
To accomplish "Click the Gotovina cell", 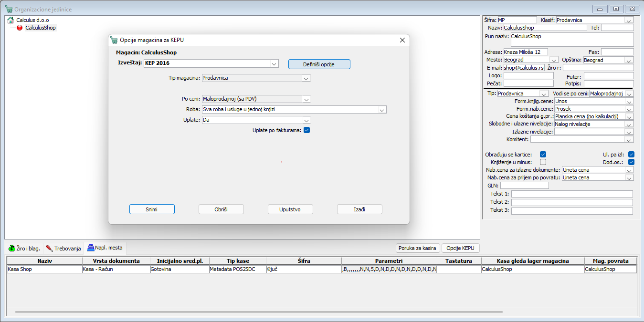I will (x=179, y=269).
